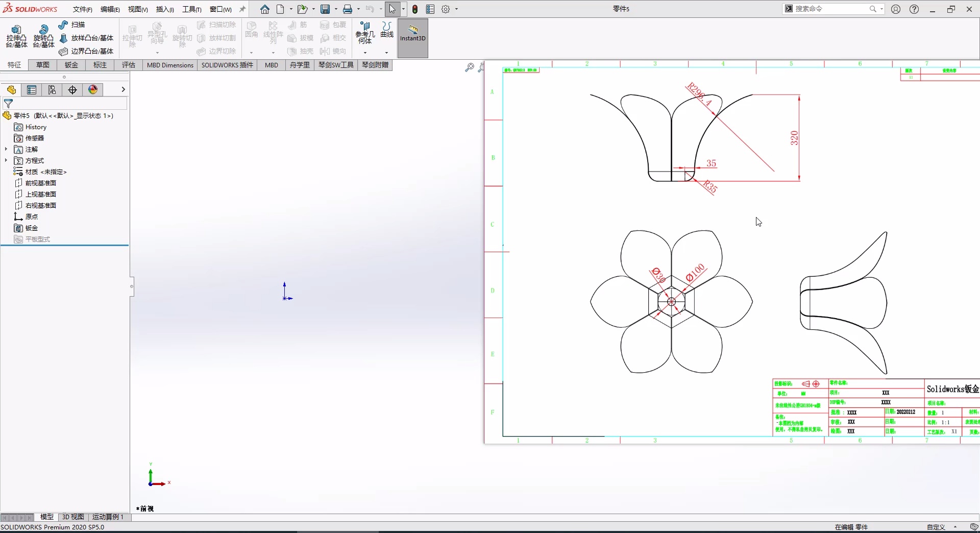
Task: Toggle the Select cursor tool
Action: coord(392,9)
